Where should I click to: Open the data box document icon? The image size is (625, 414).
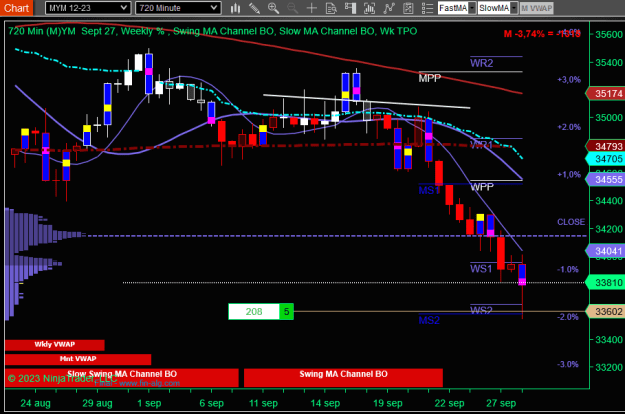point(331,8)
